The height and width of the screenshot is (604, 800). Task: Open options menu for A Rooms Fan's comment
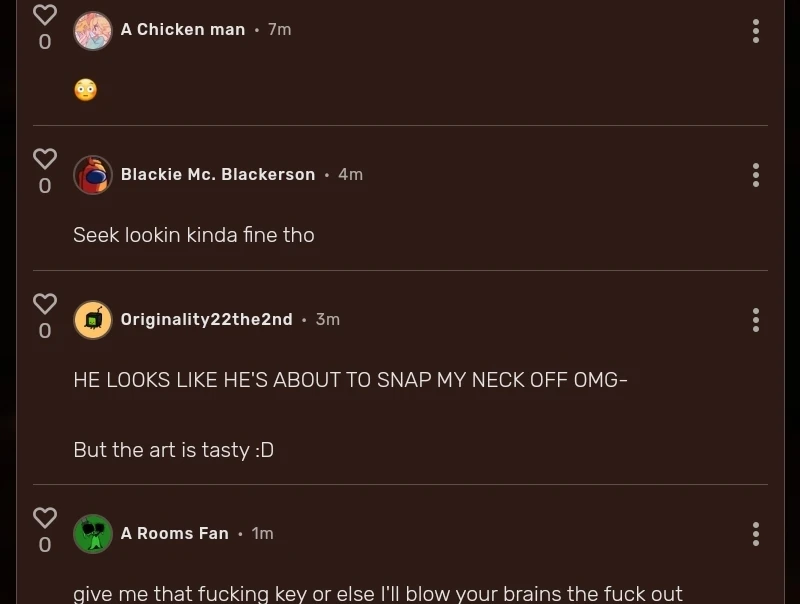point(756,534)
